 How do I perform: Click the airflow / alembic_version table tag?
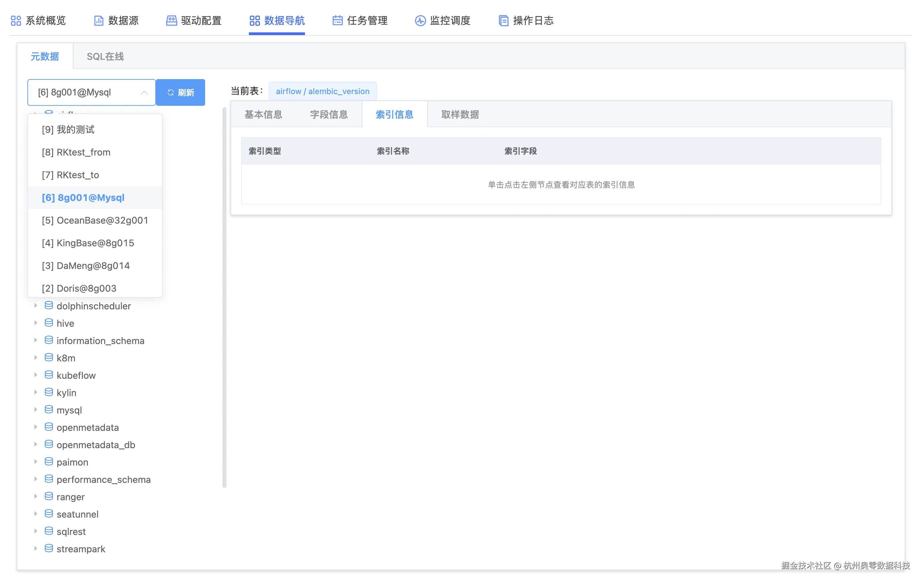[x=322, y=91]
